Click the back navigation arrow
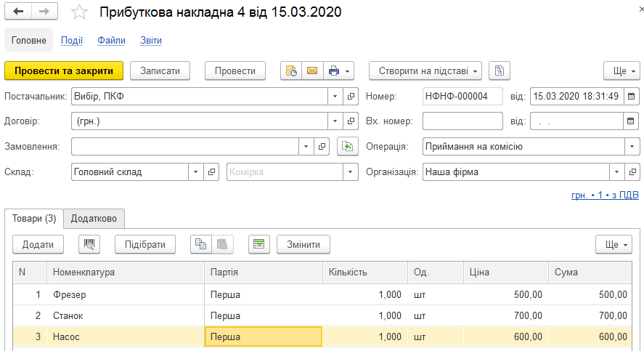This screenshot has height=351, width=644. click(x=18, y=12)
